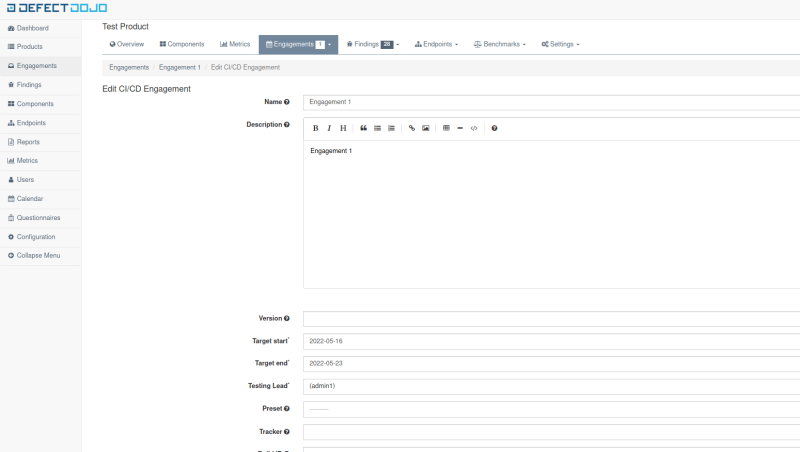
Task: Open the Preset dropdown
Action: (552, 409)
